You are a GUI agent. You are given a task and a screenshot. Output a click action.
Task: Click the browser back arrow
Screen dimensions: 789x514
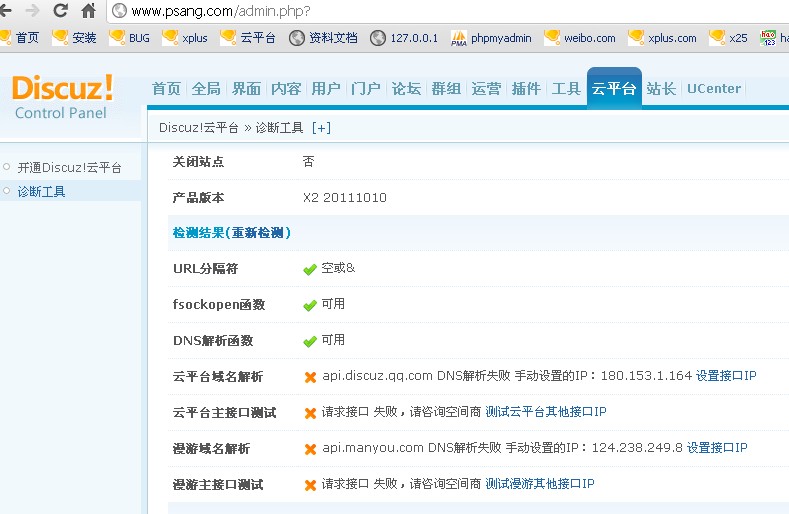pos(5,10)
